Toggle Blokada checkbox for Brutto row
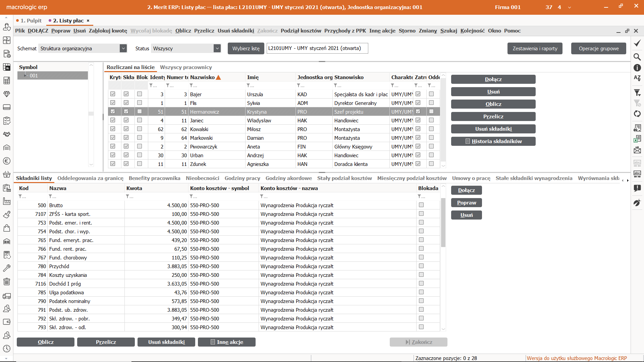 (x=421, y=205)
